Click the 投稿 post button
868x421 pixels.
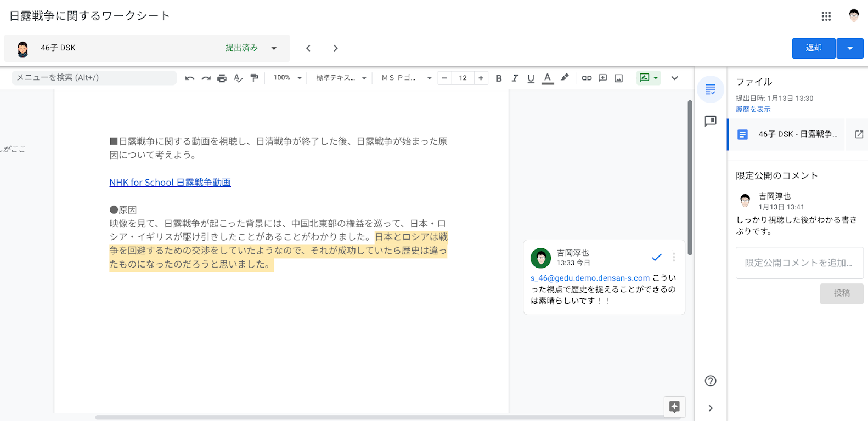pos(842,293)
